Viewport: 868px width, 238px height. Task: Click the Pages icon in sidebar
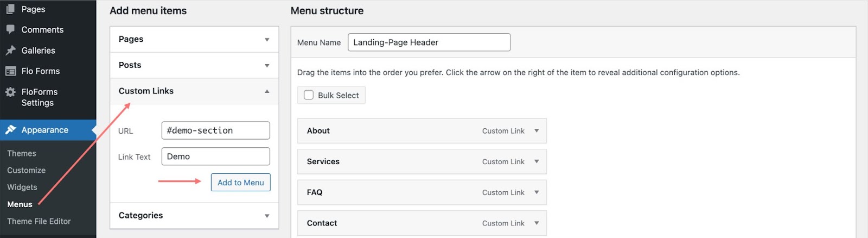[x=10, y=9]
